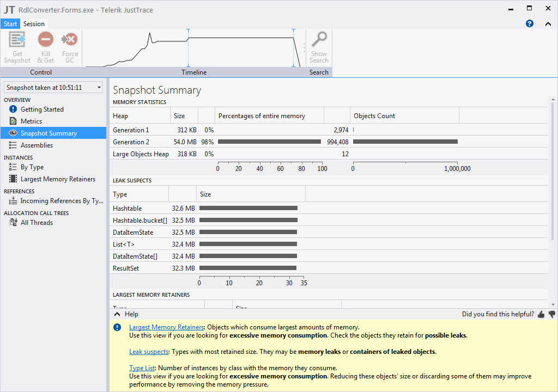Open Metrics view

tap(31, 121)
